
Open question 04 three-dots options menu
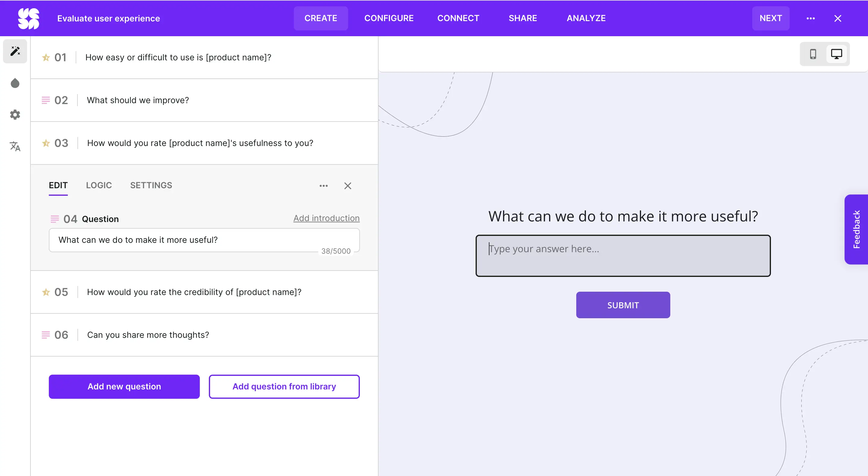[x=323, y=186]
